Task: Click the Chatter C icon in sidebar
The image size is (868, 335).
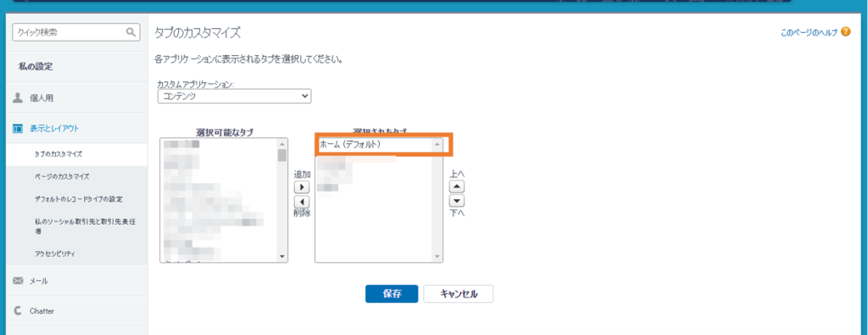Action: point(18,311)
